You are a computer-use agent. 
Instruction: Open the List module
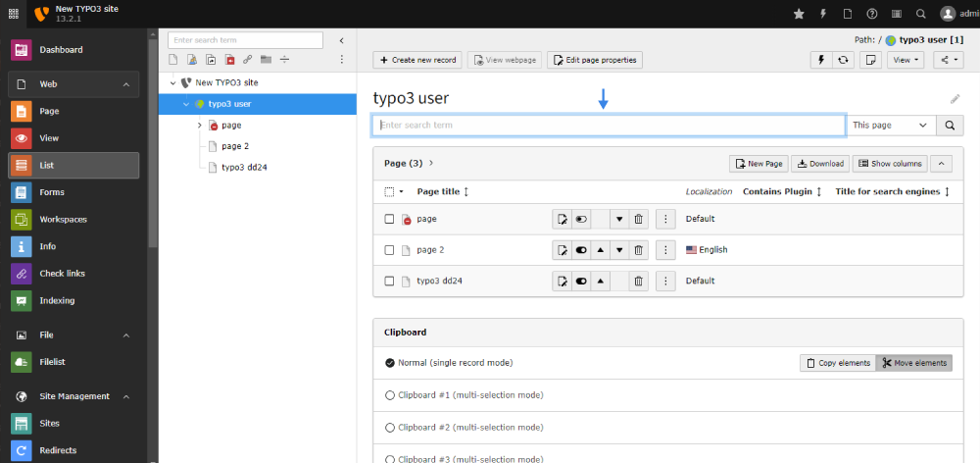coord(73,165)
